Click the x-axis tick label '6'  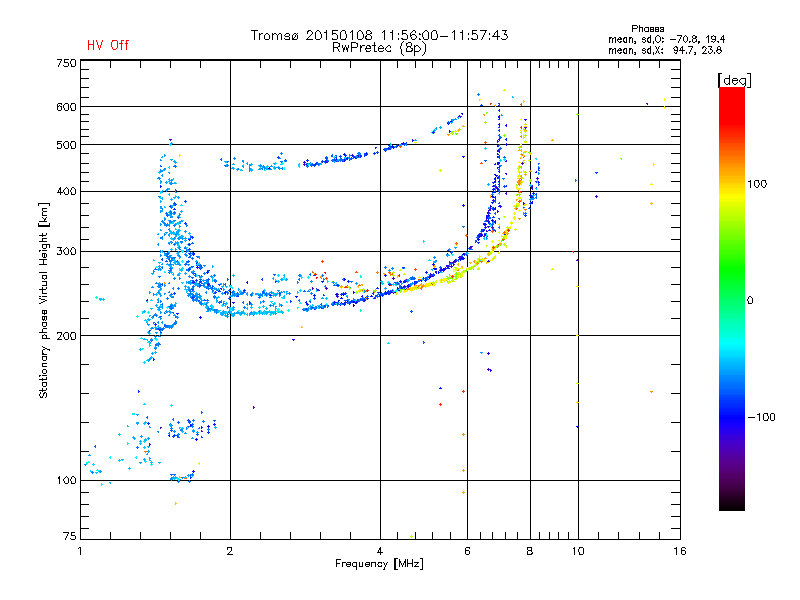coord(467,551)
